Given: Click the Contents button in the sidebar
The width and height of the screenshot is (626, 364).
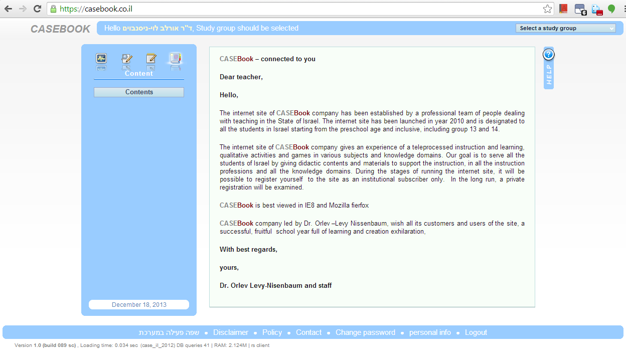Looking at the screenshot, I should (139, 92).
